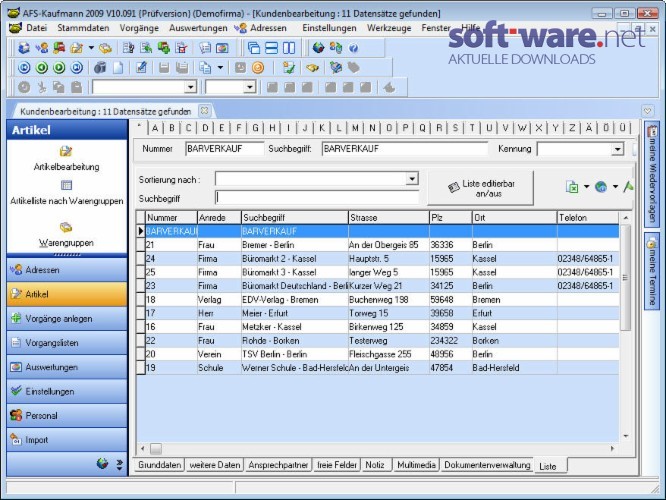Open the meine Termine side panel
The height and width of the screenshot is (500, 666).
652,271
